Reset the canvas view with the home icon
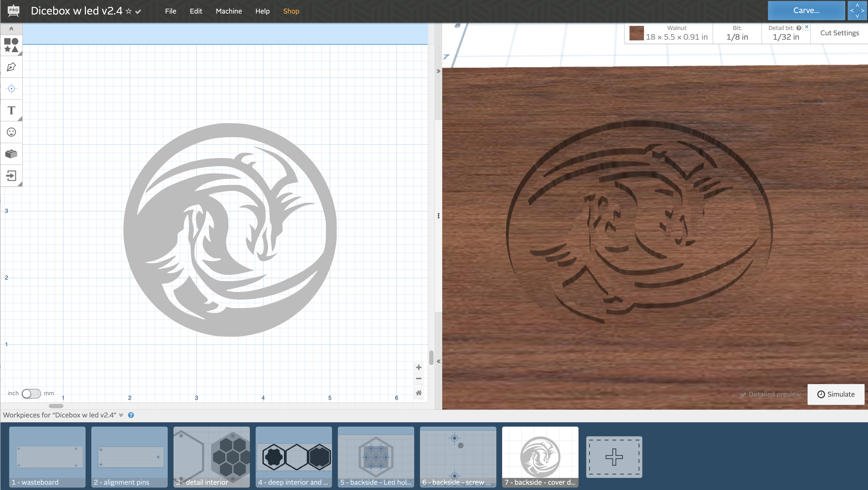 (419, 393)
